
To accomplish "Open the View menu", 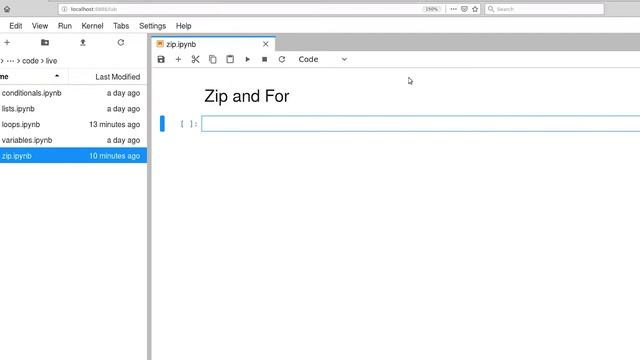I will pos(40,26).
